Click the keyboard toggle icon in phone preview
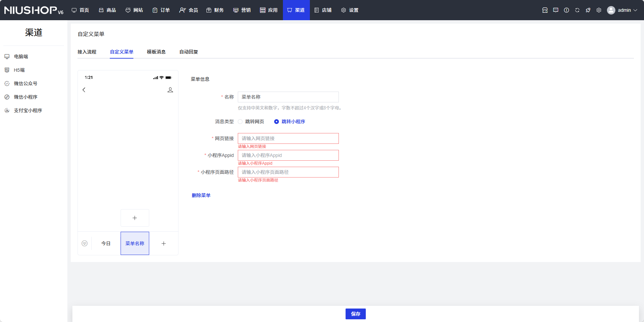The width and height of the screenshot is (644, 322). [x=85, y=243]
